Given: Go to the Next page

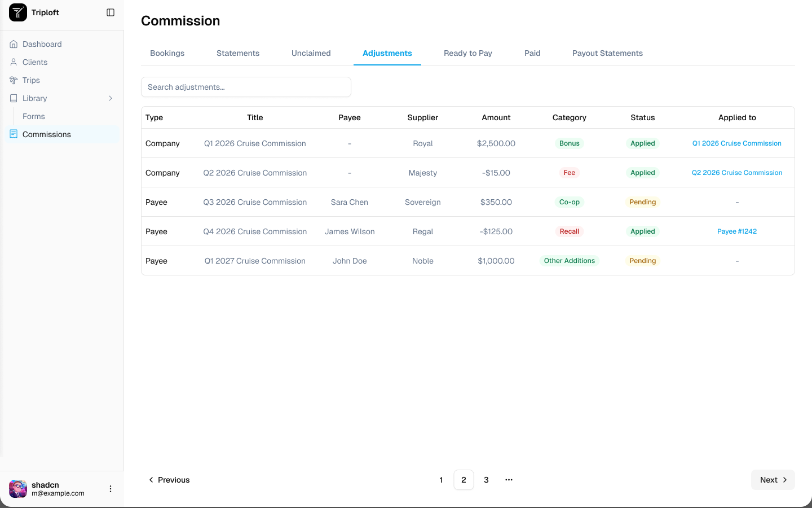Looking at the screenshot, I should [773, 480].
